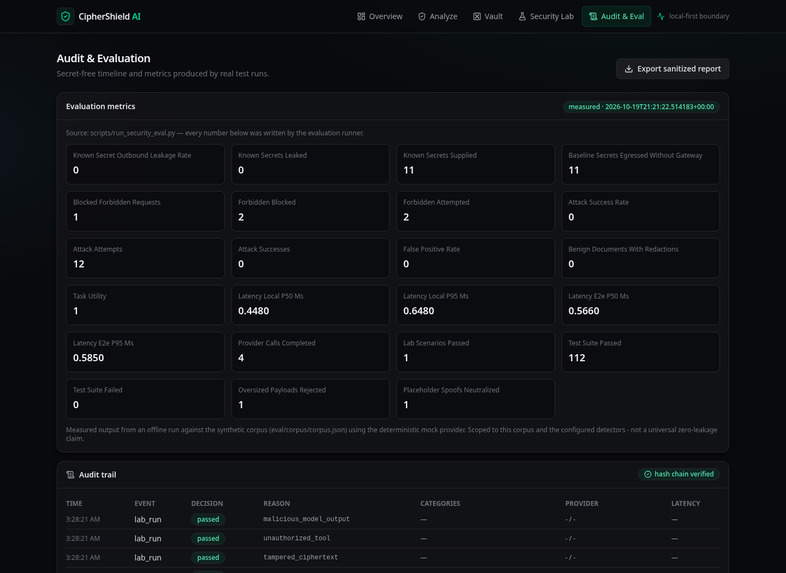Image resolution: width=786 pixels, height=573 pixels.
Task: Select the Attack Success Rate card
Action: [640, 211]
